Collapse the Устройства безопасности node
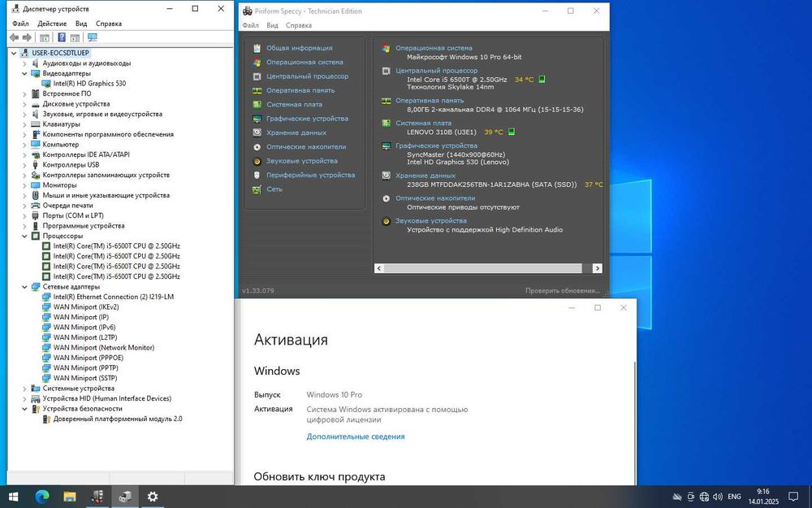This screenshot has width=812, height=508. coord(24,409)
